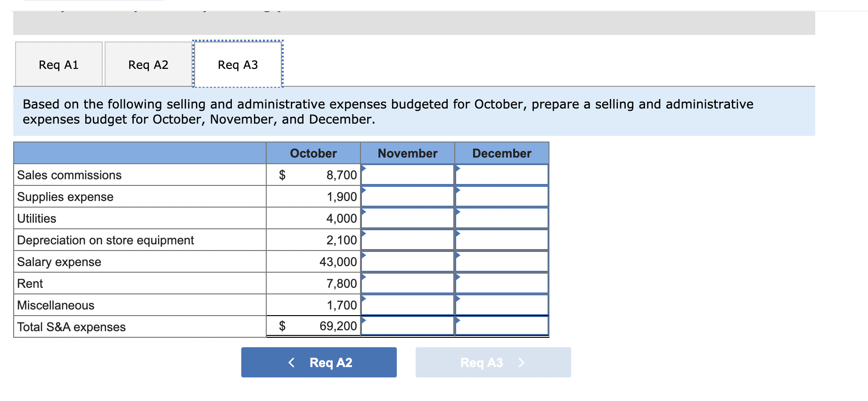Screen dimensions: 868x401
Task: Select the December input for Supplies expense
Action: pyautogui.click(x=501, y=196)
